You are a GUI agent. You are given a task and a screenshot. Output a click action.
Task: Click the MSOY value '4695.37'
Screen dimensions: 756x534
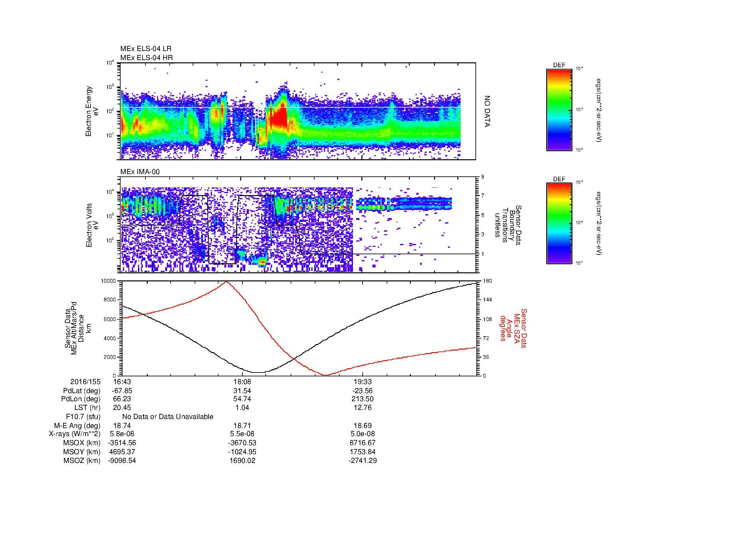122,452
